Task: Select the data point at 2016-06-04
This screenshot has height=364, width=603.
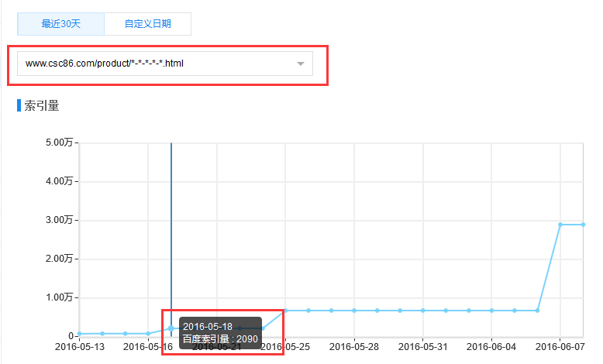Action: pos(491,311)
